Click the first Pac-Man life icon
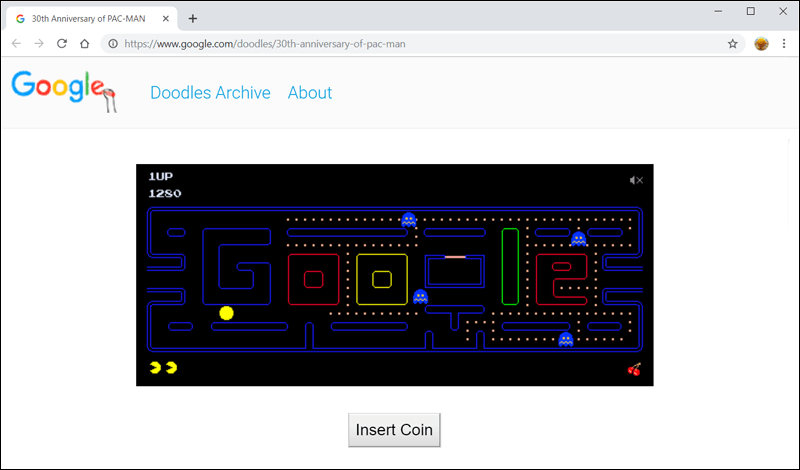 [x=155, y=367]
